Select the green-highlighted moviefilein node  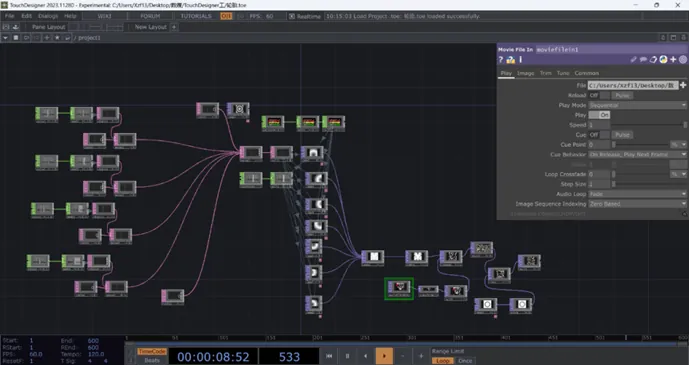tap(399, 289)
